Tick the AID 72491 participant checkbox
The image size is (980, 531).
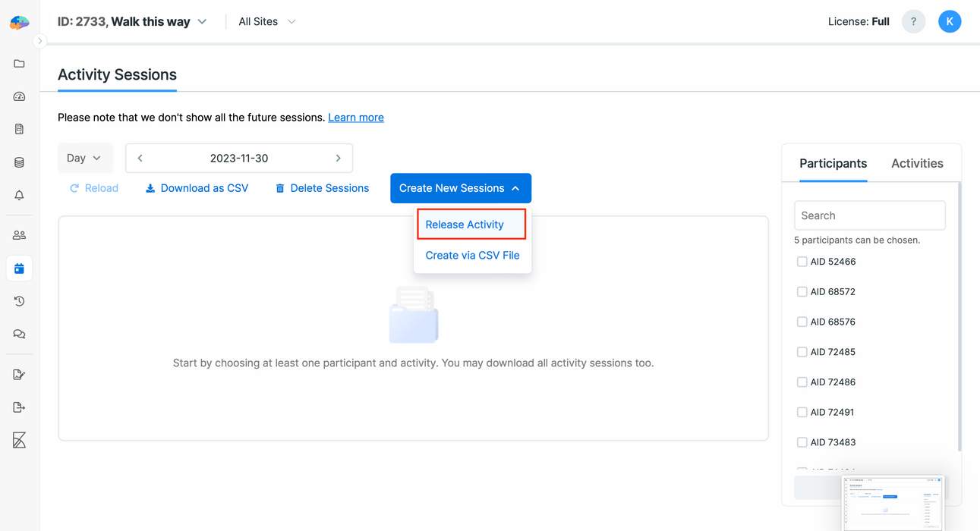802,412
